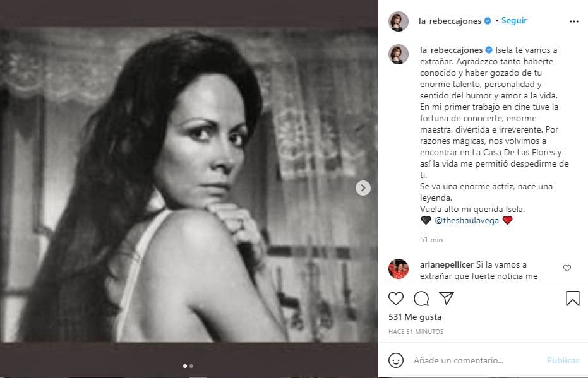Save the post using the bookmark icon
Screen dimensions: 588x378
[x=572, y=297]
